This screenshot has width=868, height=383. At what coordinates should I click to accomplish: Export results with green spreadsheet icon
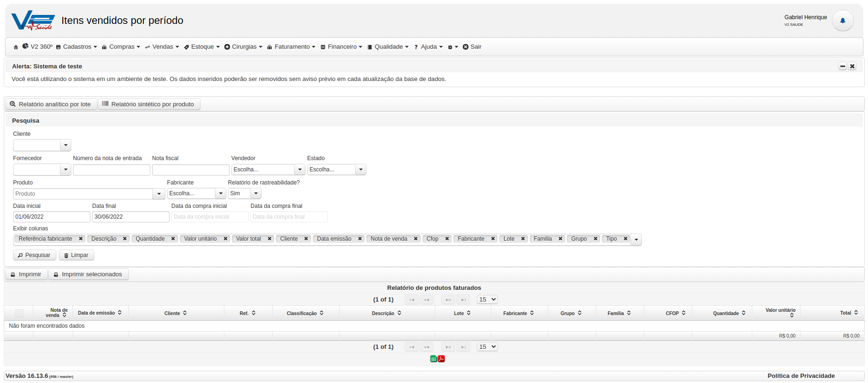click(x=433, y=359)
